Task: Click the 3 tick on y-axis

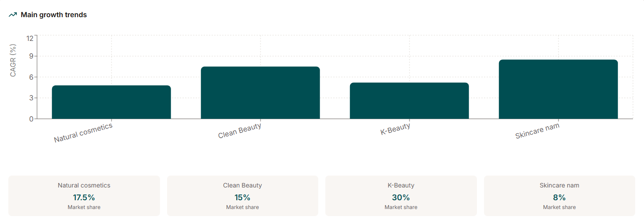Action: [x=31, y=98]
